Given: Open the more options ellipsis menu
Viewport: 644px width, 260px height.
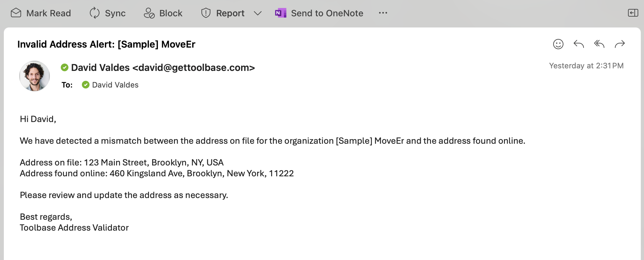Looking at the screenshot, I should pos(383,13).
